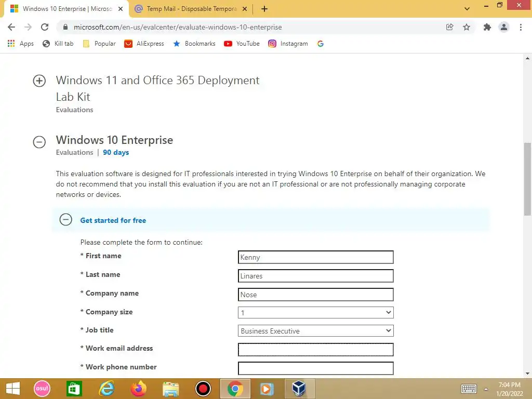The height and width of the screenshot is (399, 532).
Task: Open the touch keyboard tray icon
Action: [x=469, y=389]
